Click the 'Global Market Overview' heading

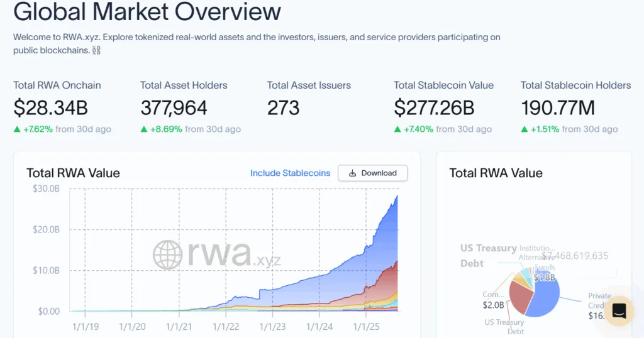tap(147, 11)
